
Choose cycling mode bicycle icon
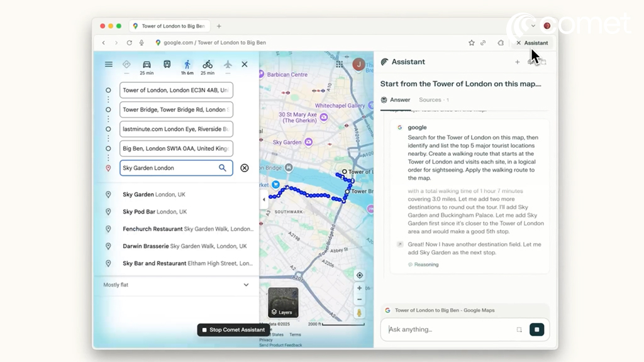pos(208,65)
